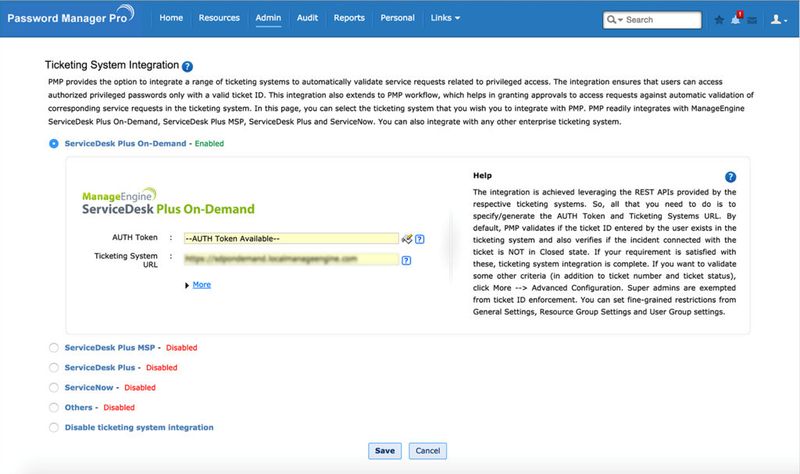This screenshot has width=800, height=474.
Task: Click the help icon beside Ticketing System Integration
Action: (187, 66)
